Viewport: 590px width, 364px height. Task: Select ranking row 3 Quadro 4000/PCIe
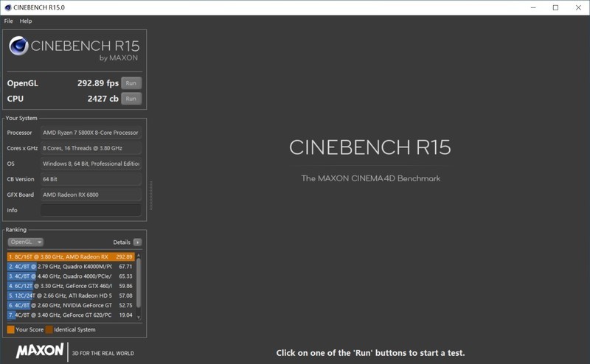pos(71,276)
